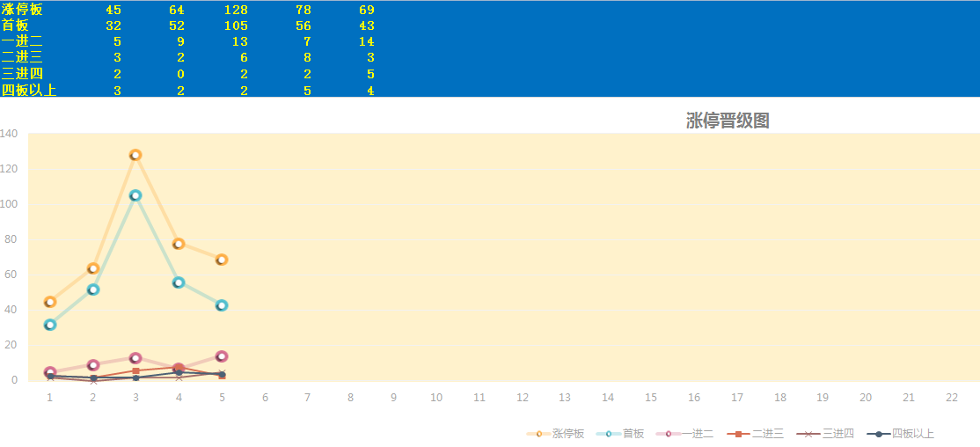Click y-axis label 100
The image size is (980, 447).
tap(9, 204)
